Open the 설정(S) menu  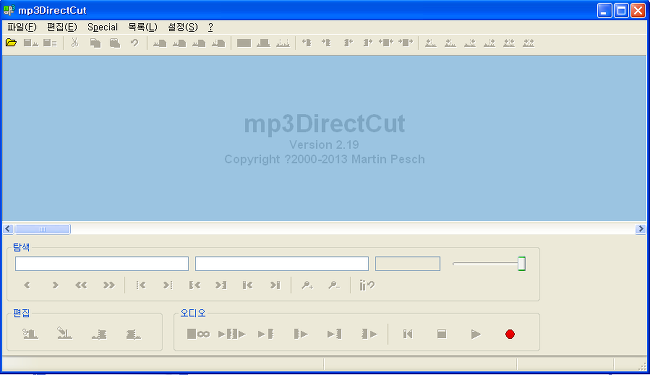183,27
